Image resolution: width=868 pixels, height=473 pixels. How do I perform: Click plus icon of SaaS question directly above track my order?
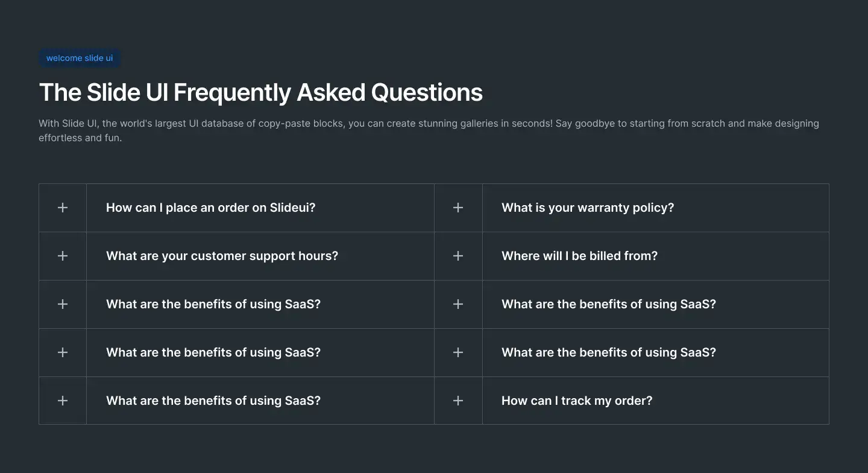coord(458,352)
